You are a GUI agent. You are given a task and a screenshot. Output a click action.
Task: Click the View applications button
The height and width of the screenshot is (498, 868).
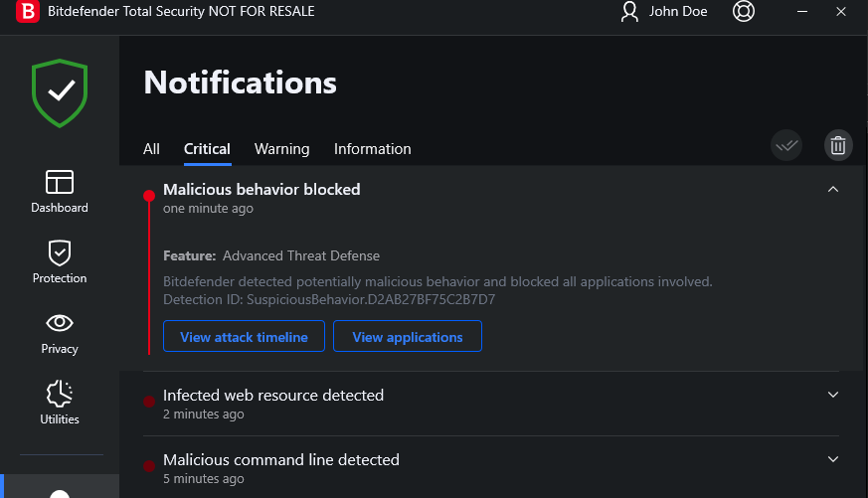[x=408, y=337]
